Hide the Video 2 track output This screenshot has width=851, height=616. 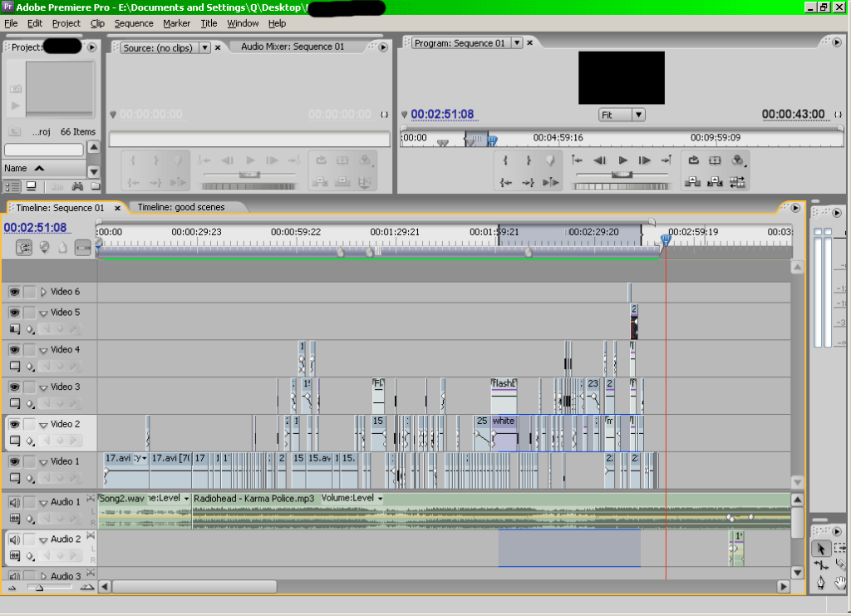coord(14,425)
